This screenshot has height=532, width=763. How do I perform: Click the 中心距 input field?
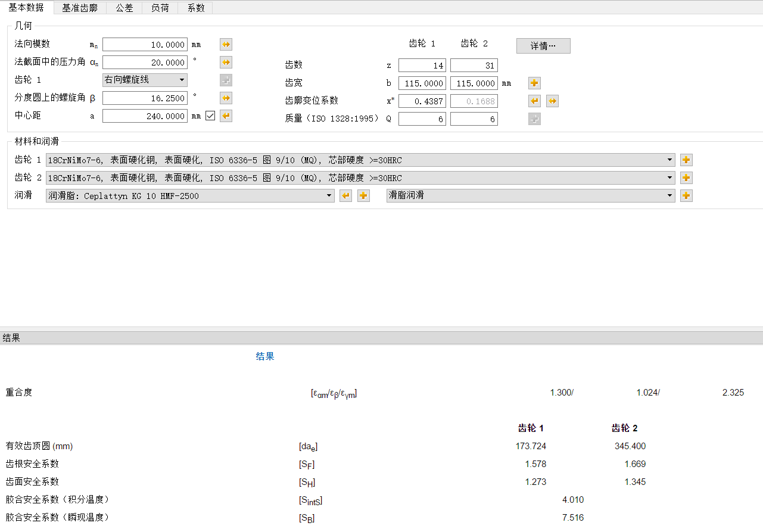145,116
